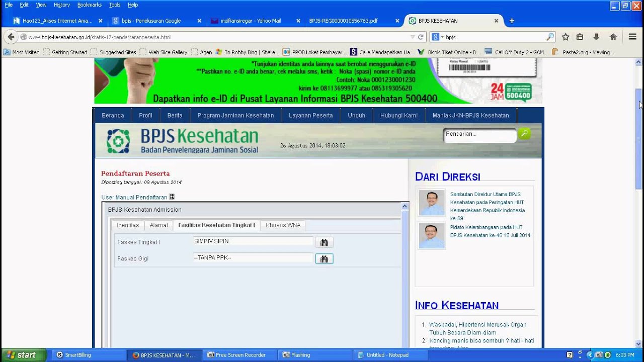Open the Bookmarks menu
The height and width of the screenshot is (362, 644).
point(89,5)
